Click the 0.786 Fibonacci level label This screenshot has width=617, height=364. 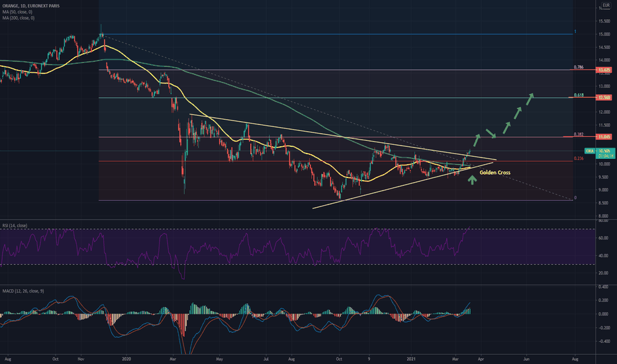click(579, 68)
